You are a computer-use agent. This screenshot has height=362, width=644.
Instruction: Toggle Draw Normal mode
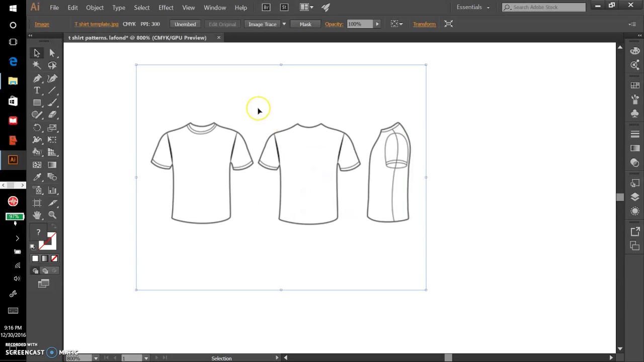click(35, 271)
